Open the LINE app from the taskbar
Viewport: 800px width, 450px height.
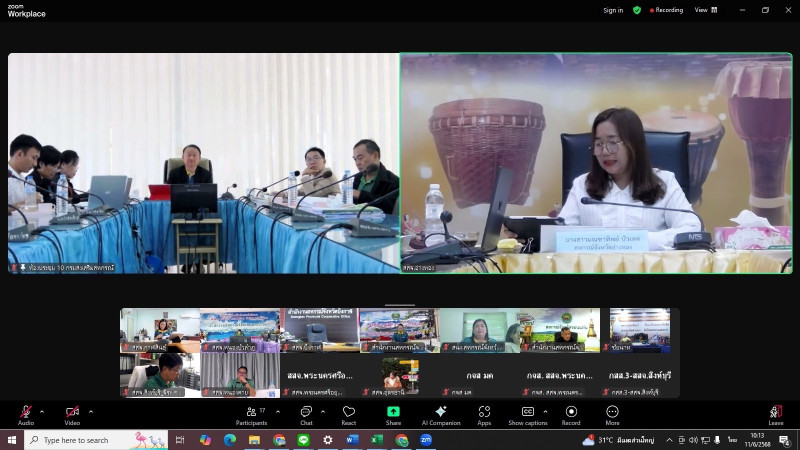303,440
